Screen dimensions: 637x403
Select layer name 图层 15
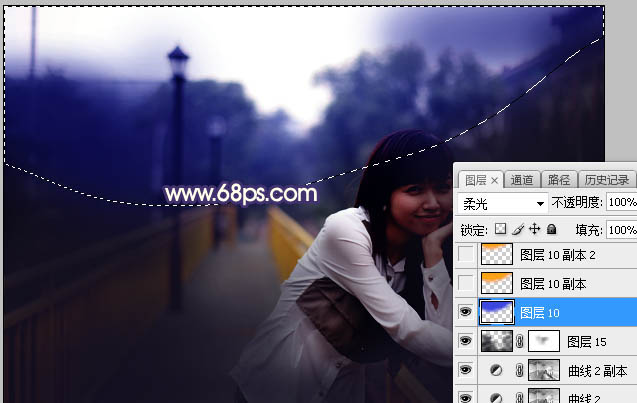tap(587, 342)
